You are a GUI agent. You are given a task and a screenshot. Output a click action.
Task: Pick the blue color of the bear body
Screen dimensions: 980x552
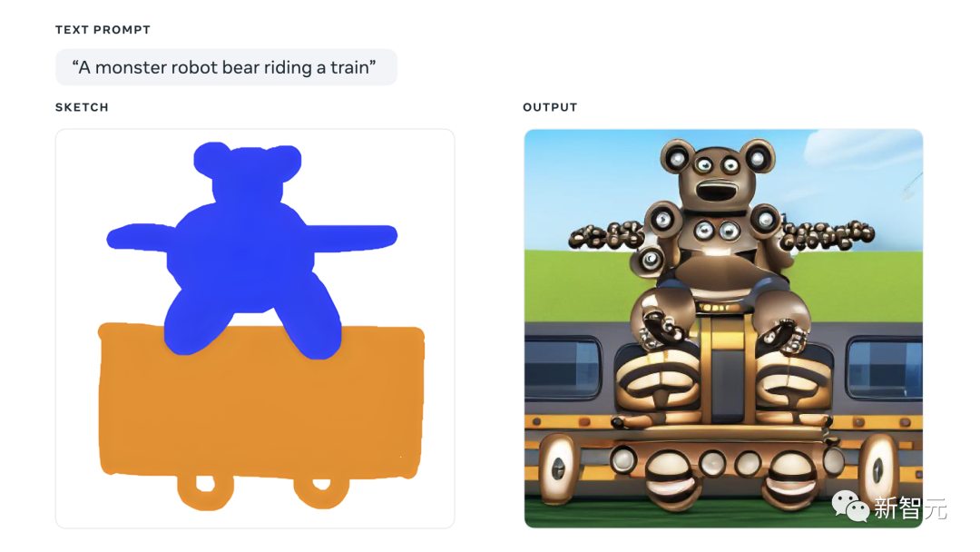pos(244,256)
